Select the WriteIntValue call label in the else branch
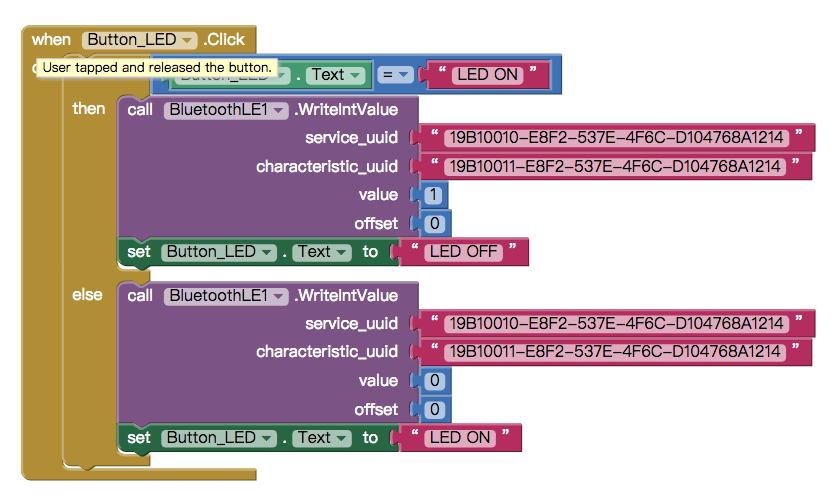Viewport: 833px width, 498px height. click(x=346, y=296)
